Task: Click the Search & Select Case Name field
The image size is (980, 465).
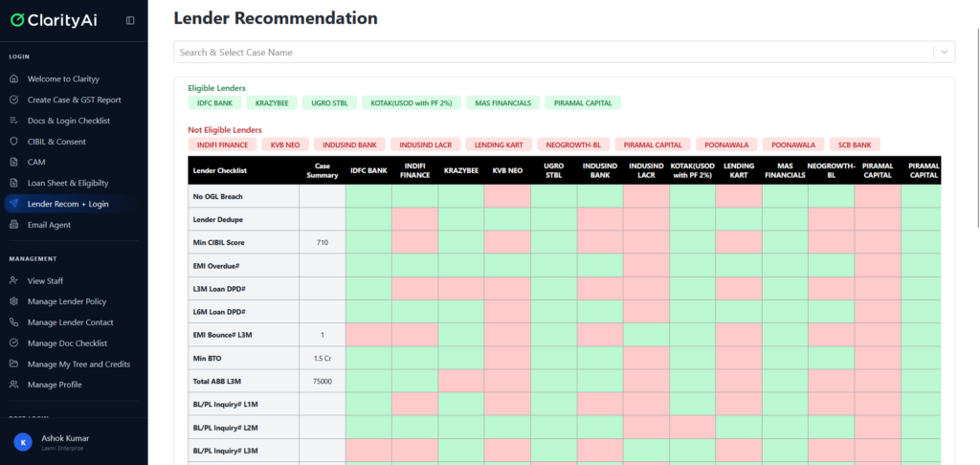Action: coord(552,53)
